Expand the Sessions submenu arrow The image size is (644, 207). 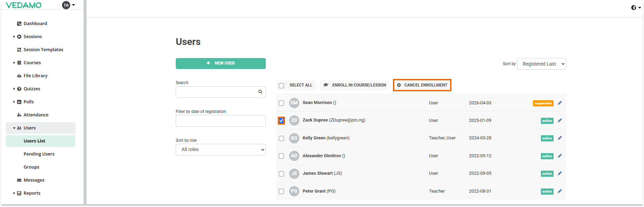click(x=14, y=37)
